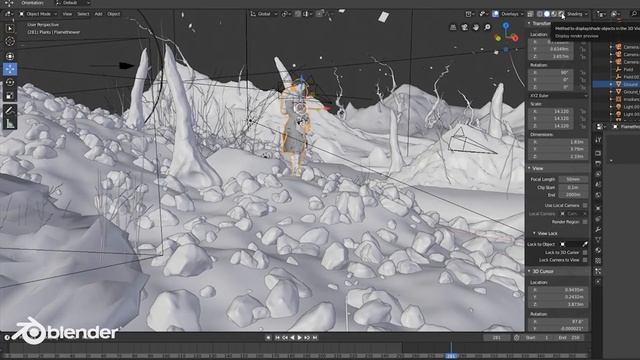
Task: Open the Add menu
Action: coord(98,14)
